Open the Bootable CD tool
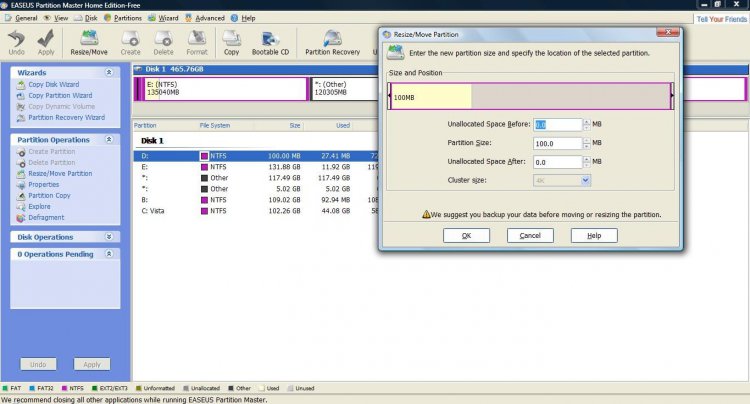 point(270,42)
